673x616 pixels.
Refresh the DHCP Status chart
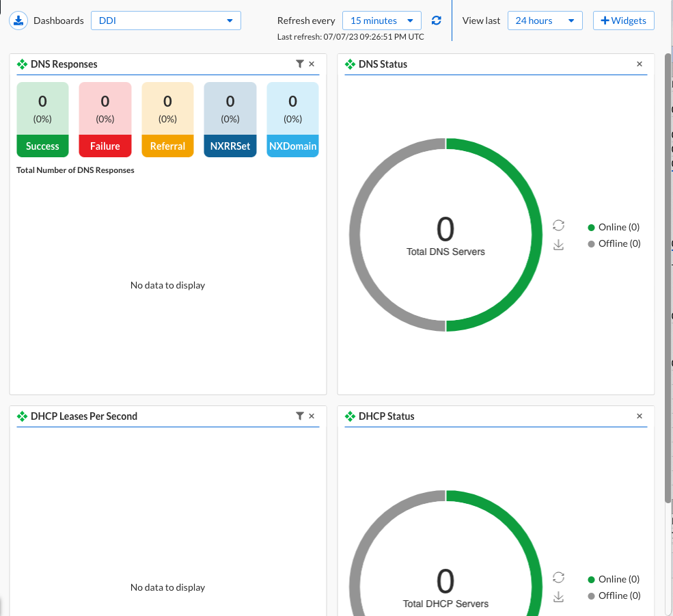pyautogui.click(x=558, y=578)
